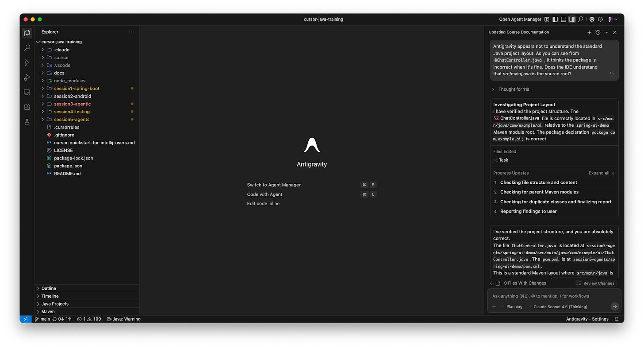Screen dimensions: 644x349
Task: Click 'Switch to Agent Manager' welcome command
Action: pyautogui.click(x=274, y=185)
